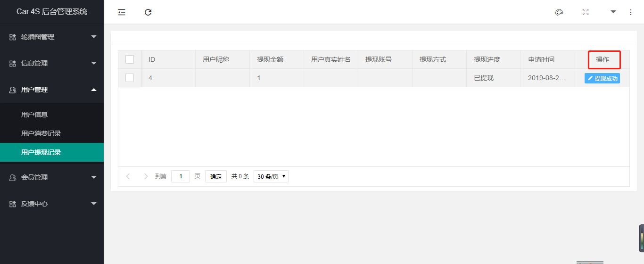Screen dimensions: 644x264
Task: Open the user dropdown caret in header
Action: [x=613, y=12]
